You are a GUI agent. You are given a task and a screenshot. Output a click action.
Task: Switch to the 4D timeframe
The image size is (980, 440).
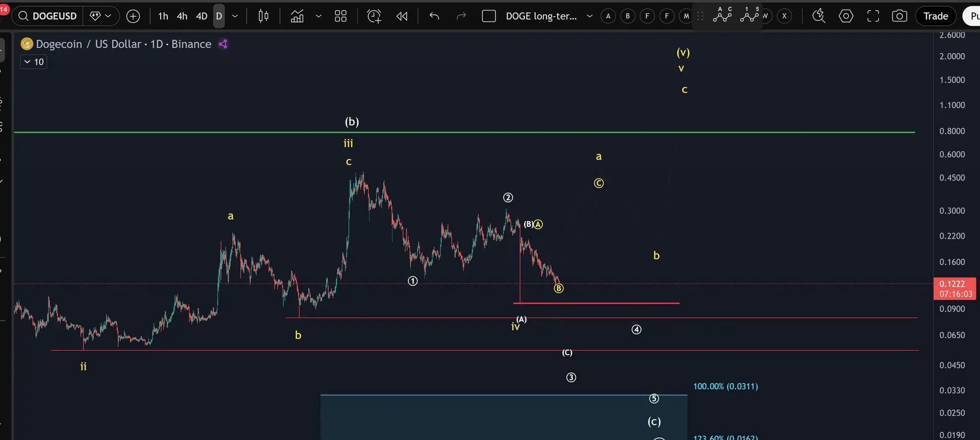click(x=202, y=16)
